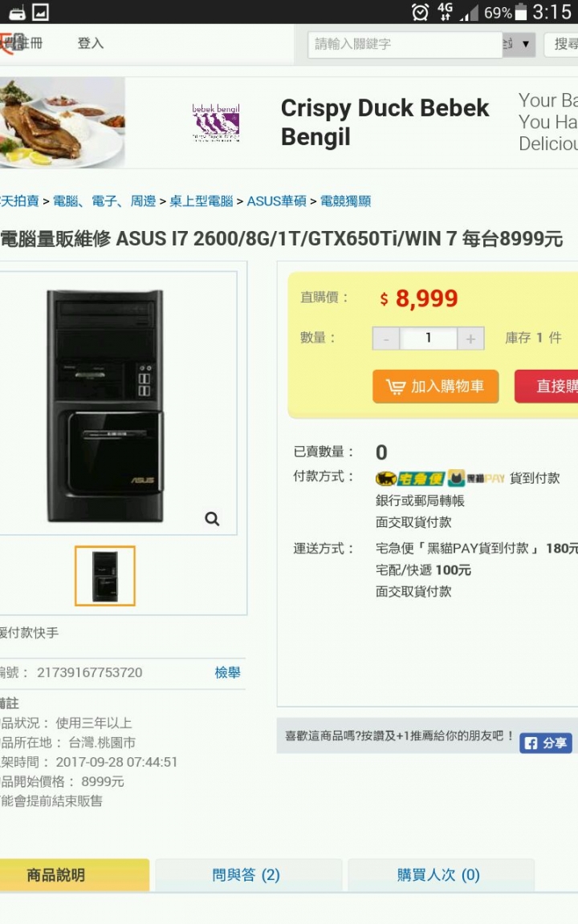The image size is (578, 924).
Task: Click the red direct purchase button
Action: coord(547,387)
